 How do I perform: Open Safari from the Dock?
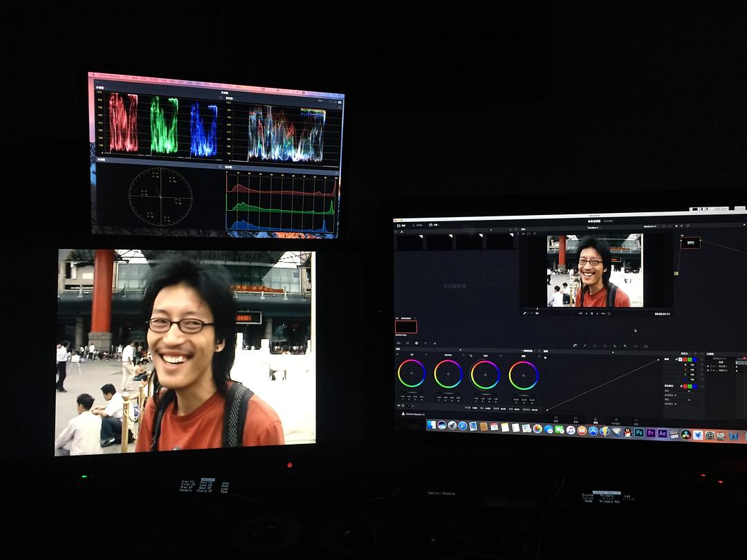point(462,427)
